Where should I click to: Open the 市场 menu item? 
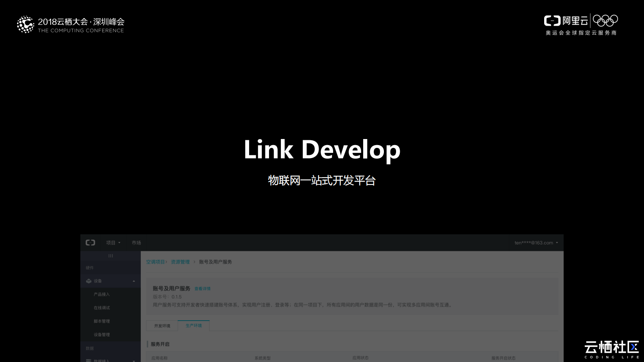136,243
